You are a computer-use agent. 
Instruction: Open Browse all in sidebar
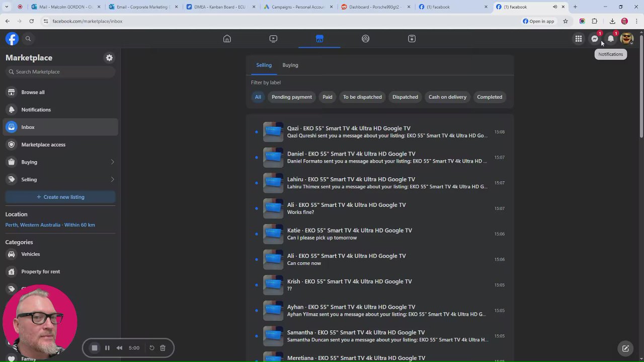tap(60, 92)
